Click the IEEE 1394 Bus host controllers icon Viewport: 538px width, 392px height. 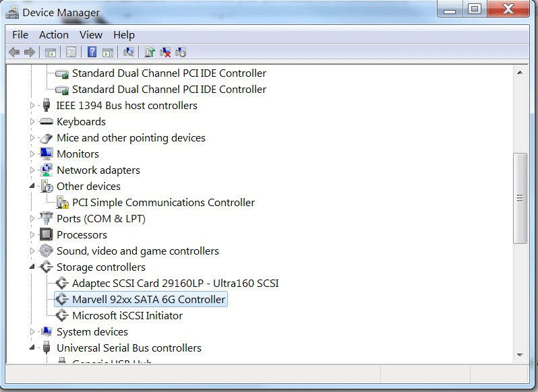(47, 105)
